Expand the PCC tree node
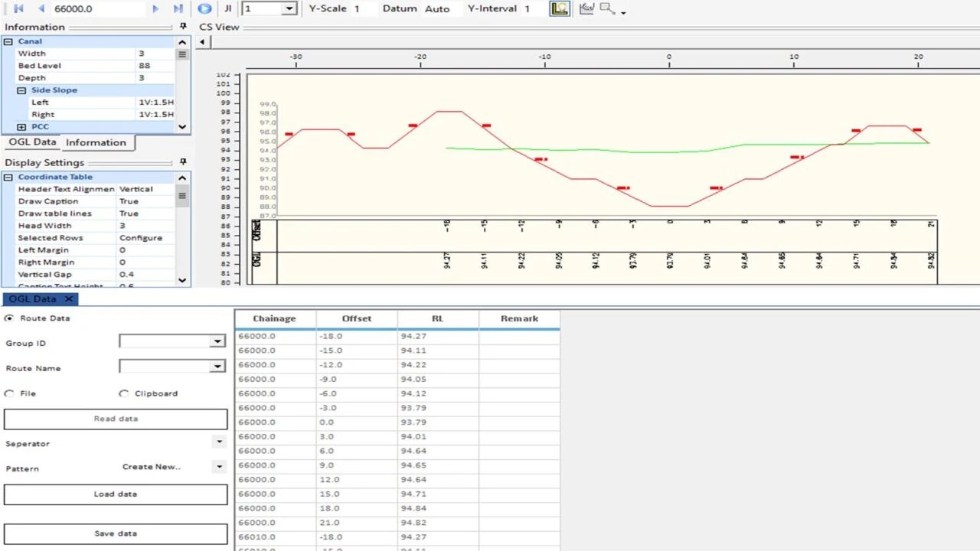 [21, 127]
